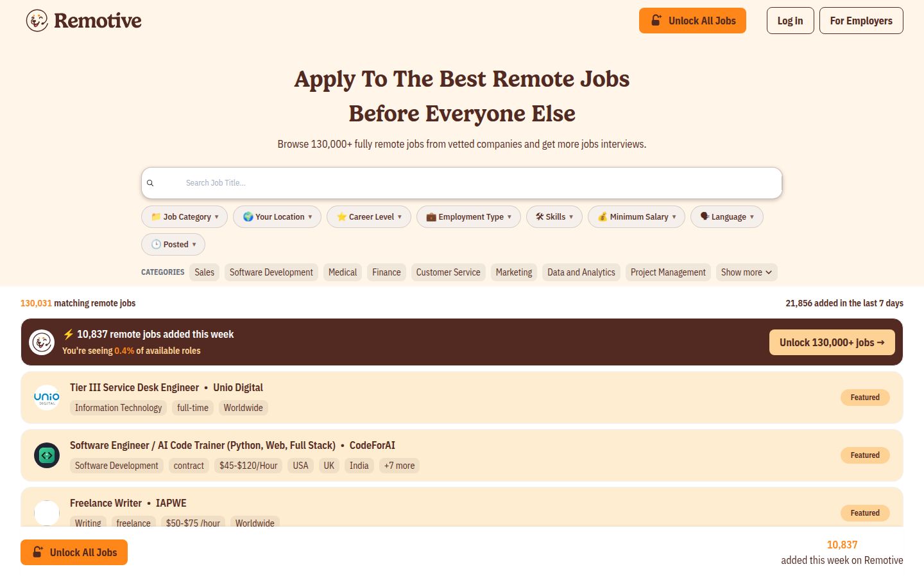Open the Posted date filter dropdown

(173, 245)
